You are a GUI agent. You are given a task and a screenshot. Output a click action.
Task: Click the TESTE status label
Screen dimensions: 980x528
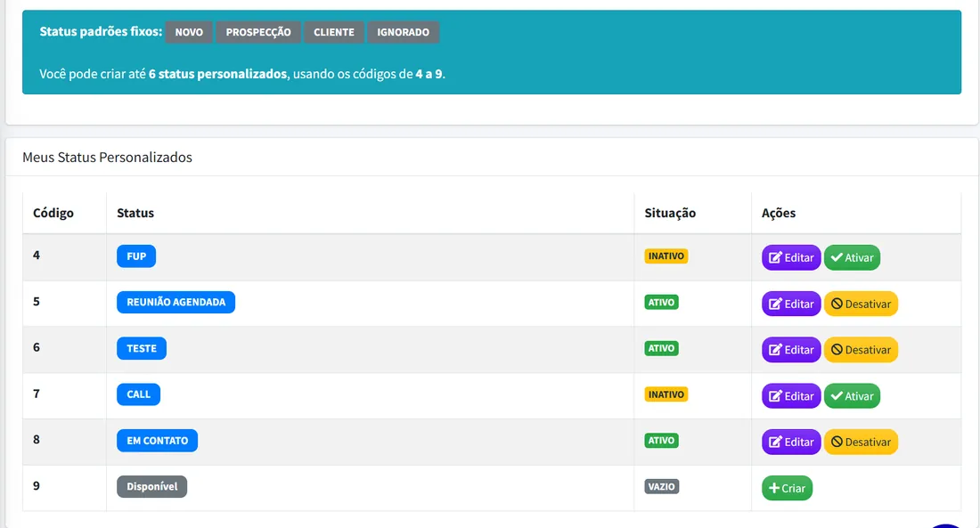pos(142,349)
